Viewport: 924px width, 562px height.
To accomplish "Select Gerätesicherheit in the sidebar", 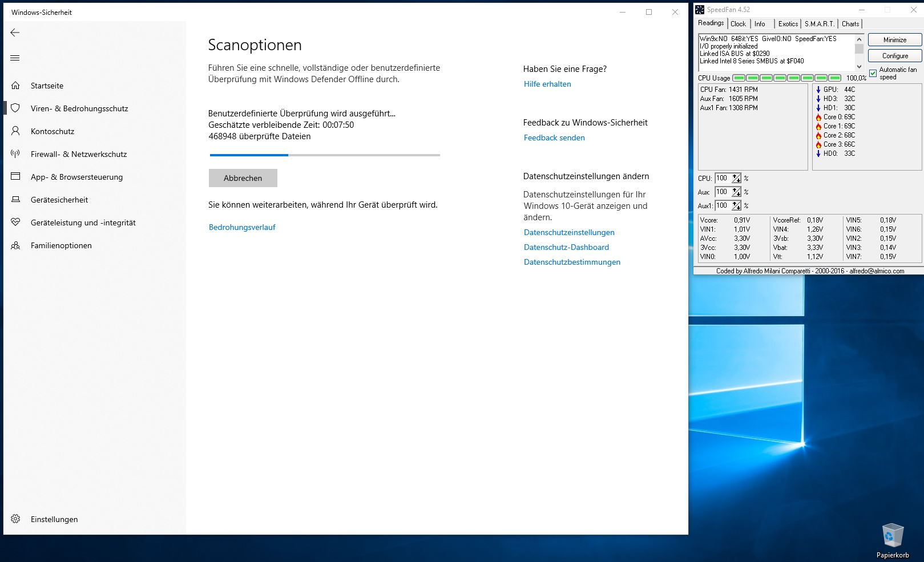I will click(x=95, y=200).
